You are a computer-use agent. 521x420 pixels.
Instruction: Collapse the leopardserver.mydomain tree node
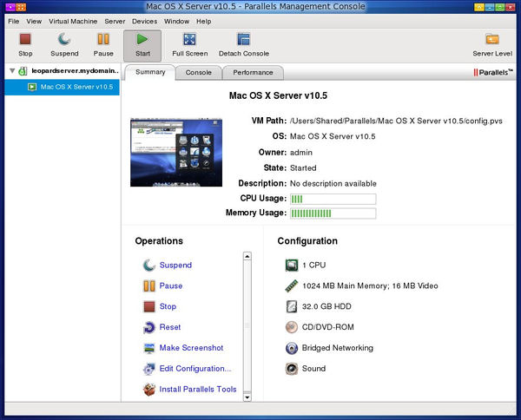12,70
